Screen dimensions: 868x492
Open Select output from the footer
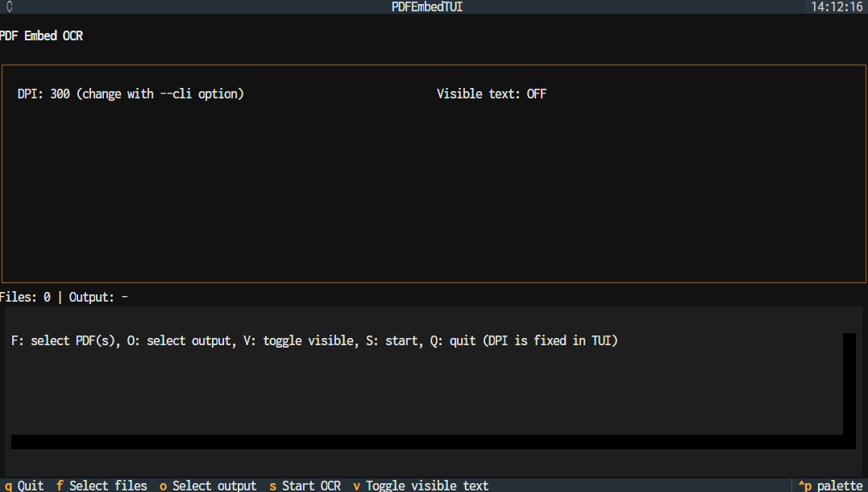pos(208,486)
